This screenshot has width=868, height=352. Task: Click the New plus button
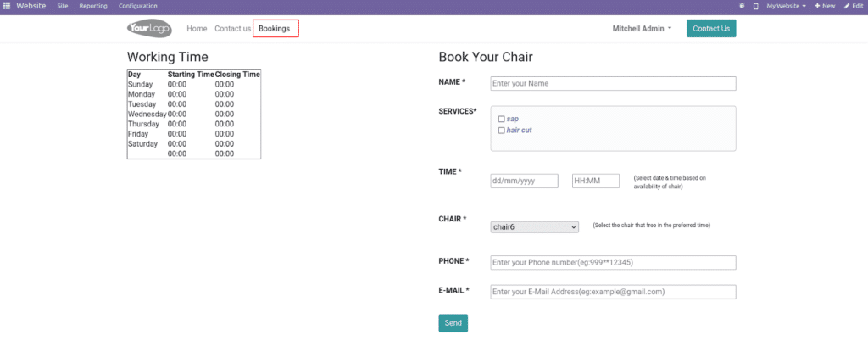[824, 6]
